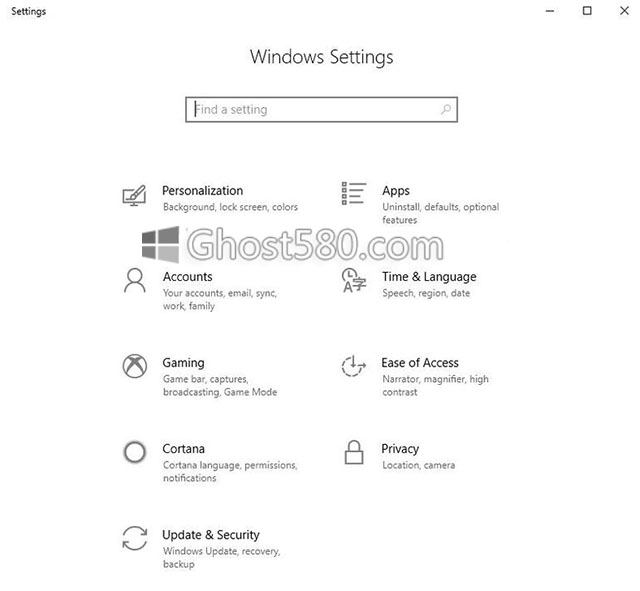
Task: Click the Accounts person silhouette icon
Action: [x=135, y=280]
